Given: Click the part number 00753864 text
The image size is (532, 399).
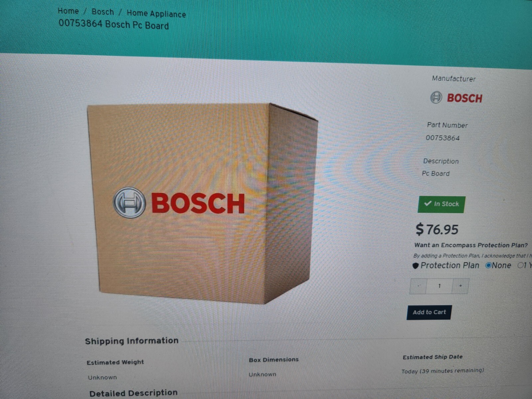Looking at the screenshot, I should coord(443,138).
